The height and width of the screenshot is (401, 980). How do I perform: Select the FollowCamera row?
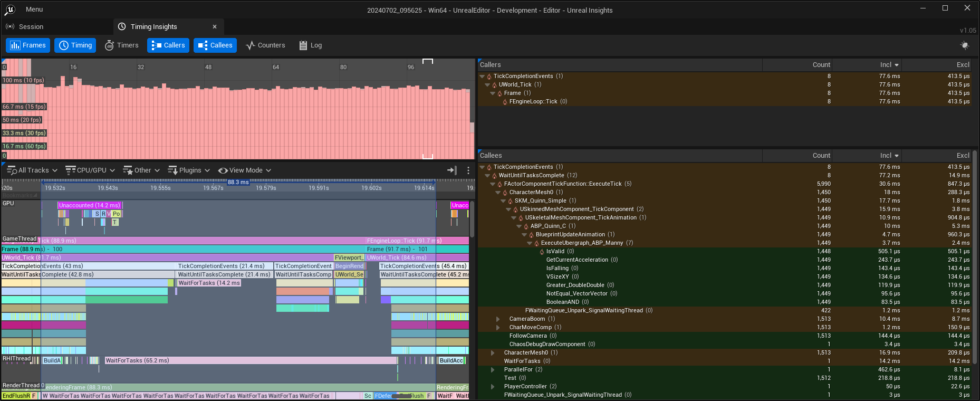click(x=725, y=336)
